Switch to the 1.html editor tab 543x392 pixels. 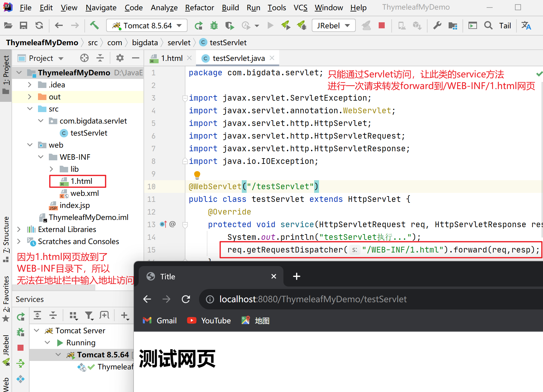[x=171, y=58]
